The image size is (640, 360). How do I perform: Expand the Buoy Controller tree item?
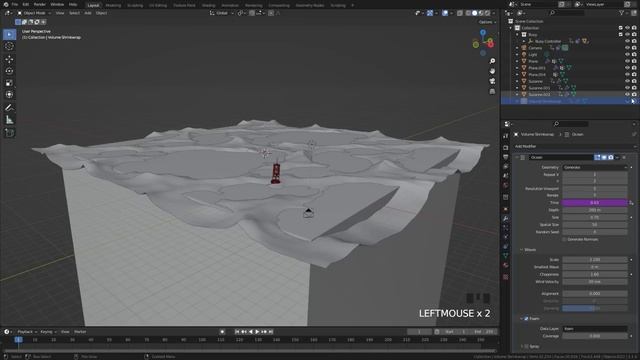(524, 41)
